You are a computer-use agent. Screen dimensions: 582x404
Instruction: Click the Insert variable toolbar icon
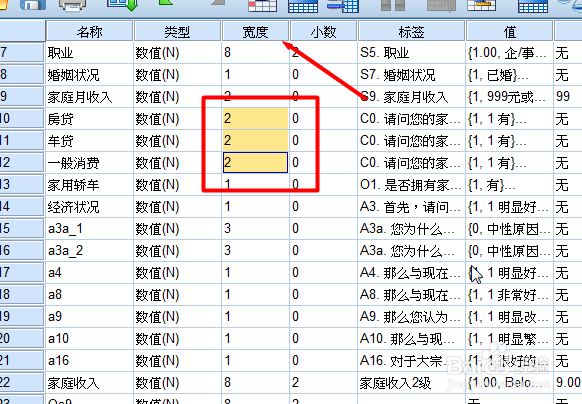(482, 5)
